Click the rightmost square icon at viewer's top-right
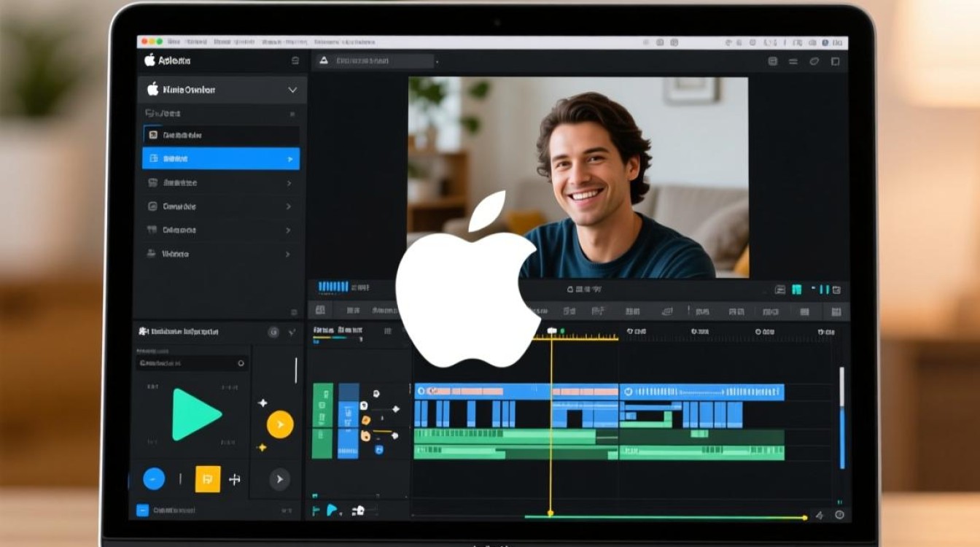The height and width of the screenshot is (547, 980). [x=836, y=61]
